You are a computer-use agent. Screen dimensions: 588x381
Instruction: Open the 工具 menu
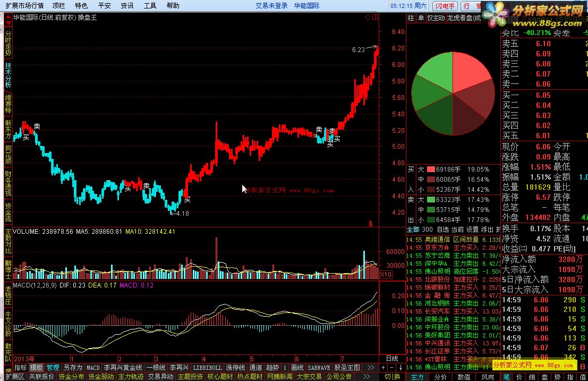(x=150, y=6)
